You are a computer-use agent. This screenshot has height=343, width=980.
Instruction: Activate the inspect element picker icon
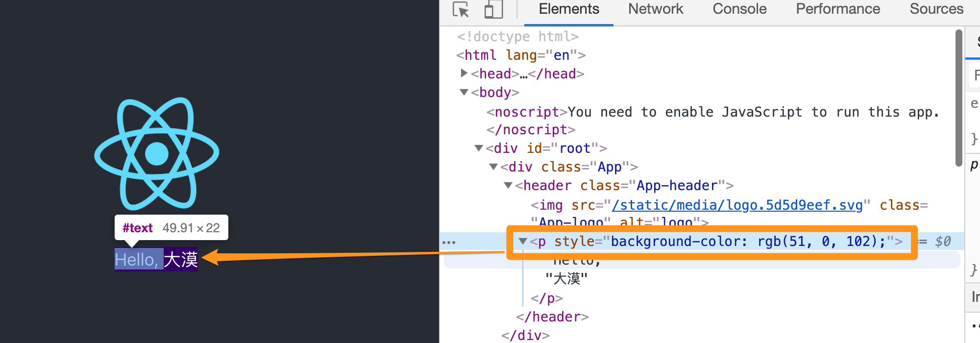461,10
